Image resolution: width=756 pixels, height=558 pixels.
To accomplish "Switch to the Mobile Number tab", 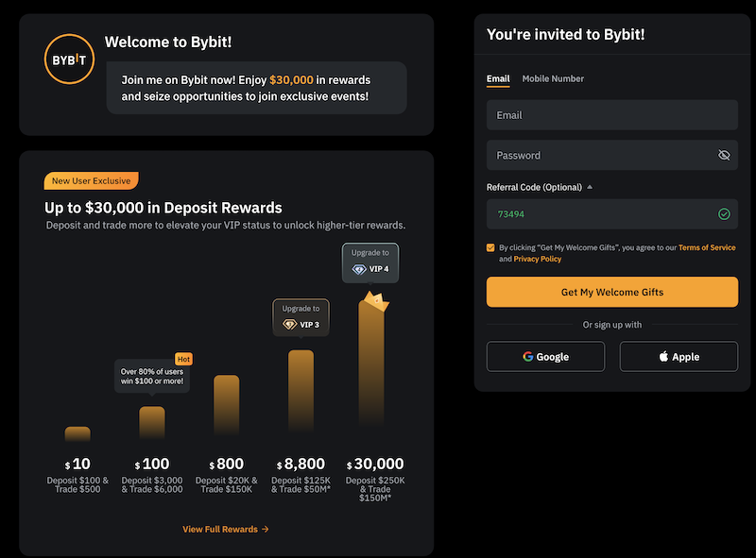I will (553, 78).
